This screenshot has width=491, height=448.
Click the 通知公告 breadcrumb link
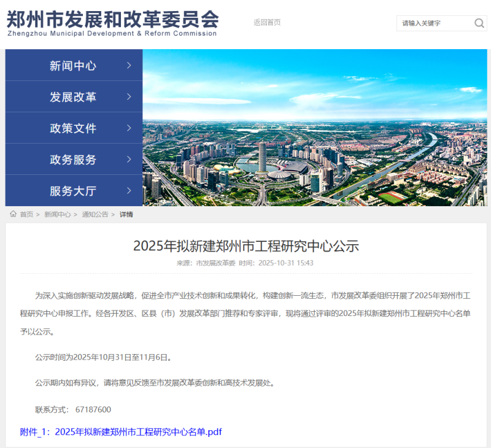[95, 214]
